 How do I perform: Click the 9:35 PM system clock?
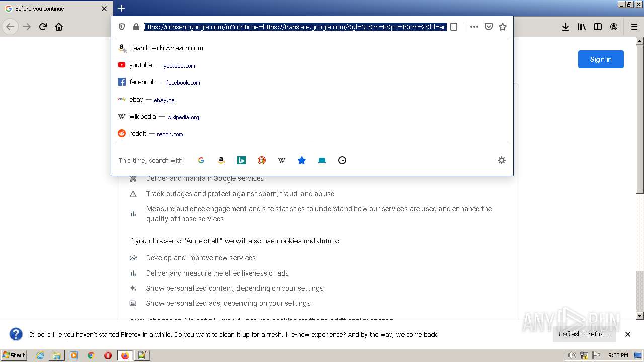(618, 355)
